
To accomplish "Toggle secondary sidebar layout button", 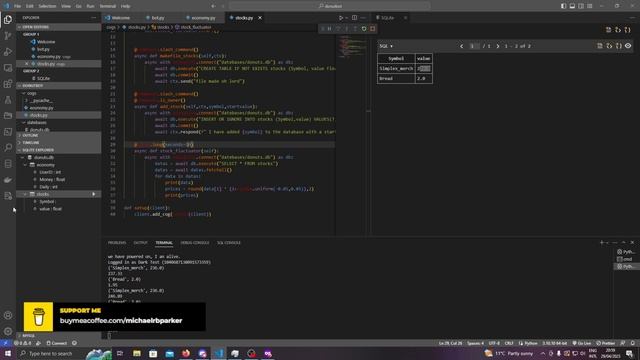I will point(581,6).
